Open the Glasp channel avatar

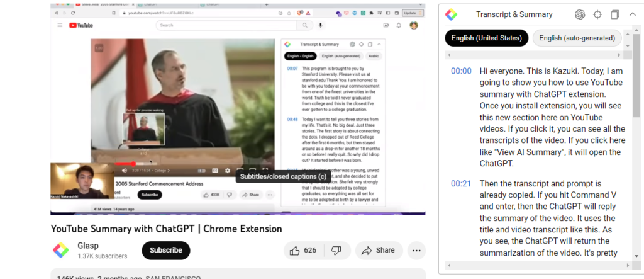[61, 250]
